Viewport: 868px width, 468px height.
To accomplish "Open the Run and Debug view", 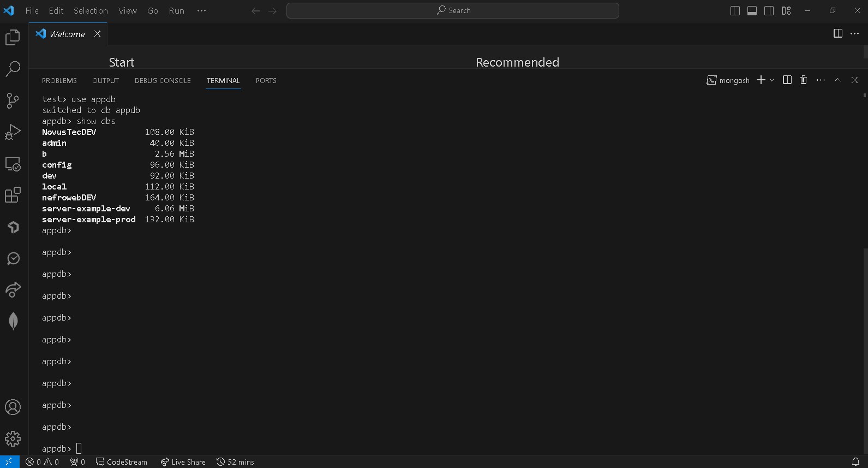I will (x=13, y=132).
